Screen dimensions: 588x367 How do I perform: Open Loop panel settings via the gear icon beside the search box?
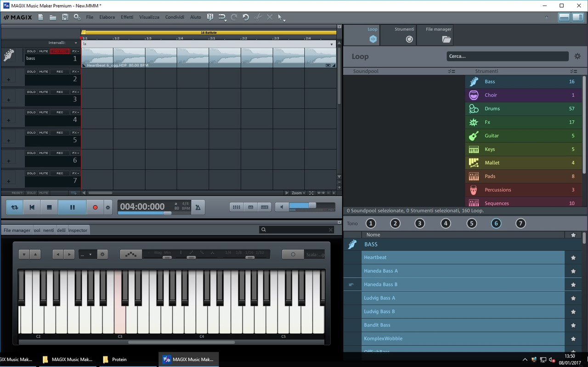pyautogui.click(x=577, y=56)
